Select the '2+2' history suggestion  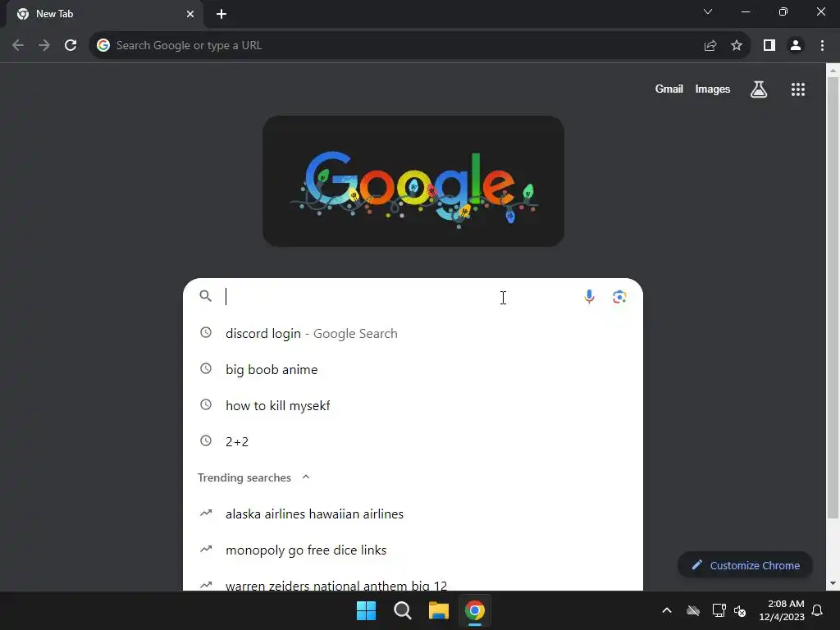[413, 441]
